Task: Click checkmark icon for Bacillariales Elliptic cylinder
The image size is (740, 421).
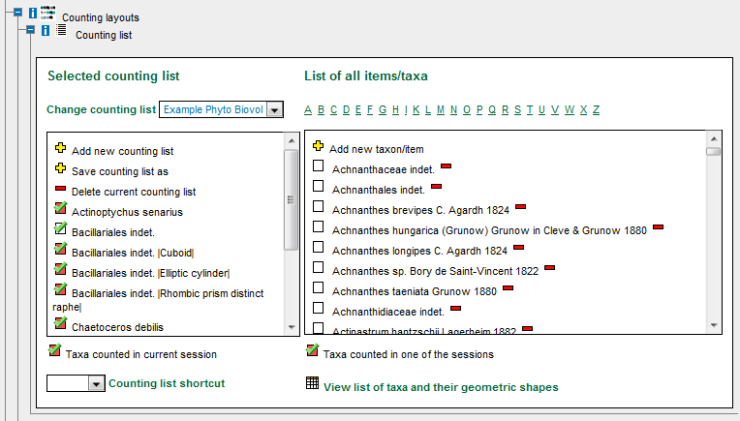Action: pyautogui.click(x=60, y=269)
